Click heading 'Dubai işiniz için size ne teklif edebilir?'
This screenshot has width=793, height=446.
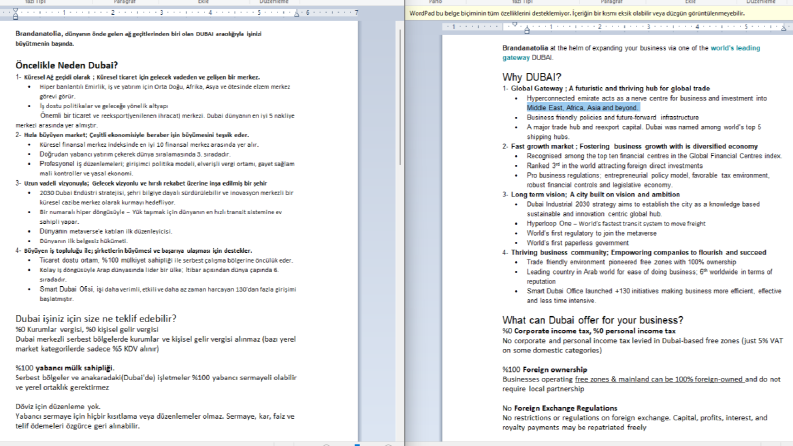[96, 319]
